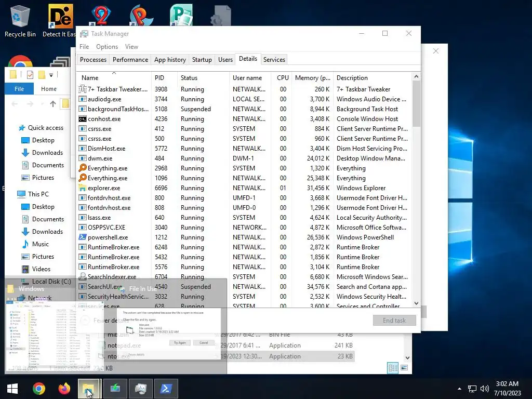
Task: Click the SearchIndexer.exe magnifier icon
Action: pos(83,276)
